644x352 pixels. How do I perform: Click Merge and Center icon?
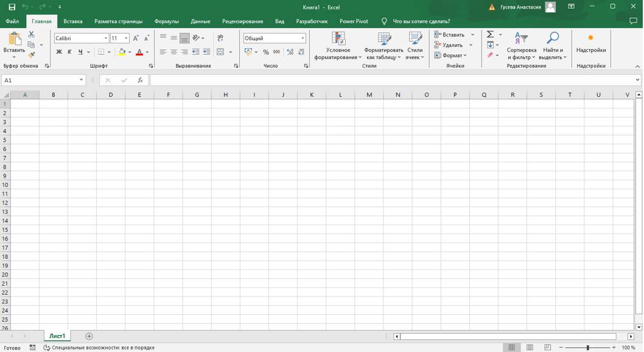pyautogui.click(x=220, y=52)
